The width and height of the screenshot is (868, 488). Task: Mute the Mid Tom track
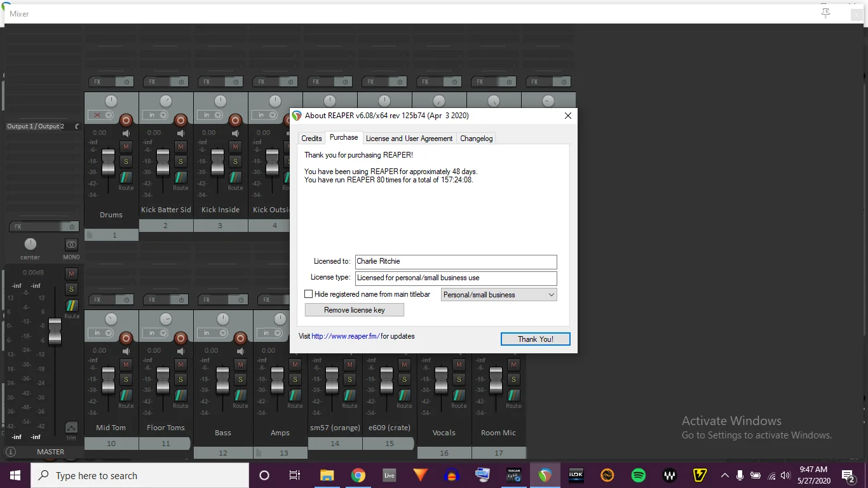[126, 365]
